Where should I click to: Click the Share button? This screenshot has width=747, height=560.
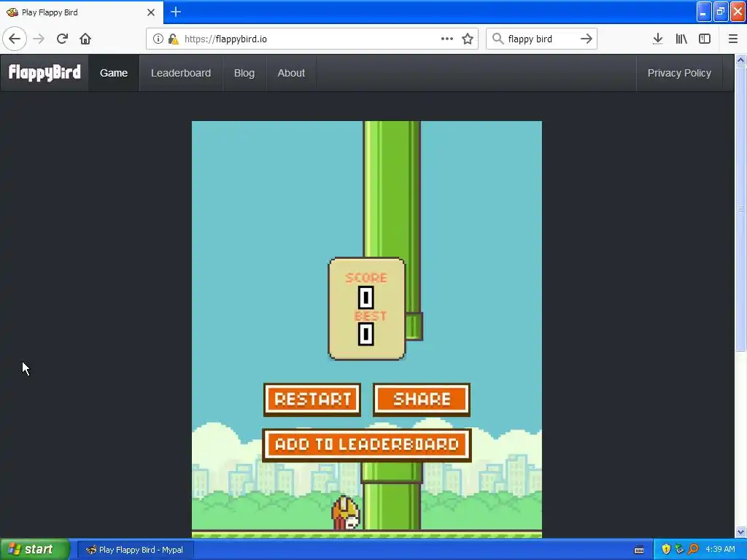422,399
